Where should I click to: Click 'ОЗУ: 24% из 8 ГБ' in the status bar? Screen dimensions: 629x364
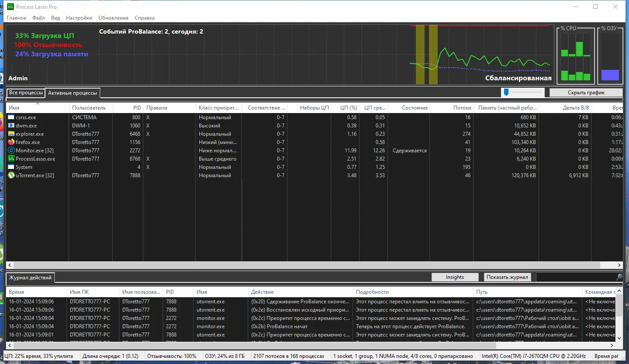click(225, 356)
